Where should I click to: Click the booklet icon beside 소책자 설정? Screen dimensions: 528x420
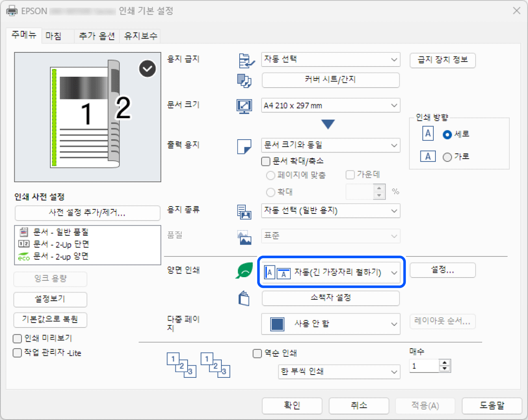244,298
